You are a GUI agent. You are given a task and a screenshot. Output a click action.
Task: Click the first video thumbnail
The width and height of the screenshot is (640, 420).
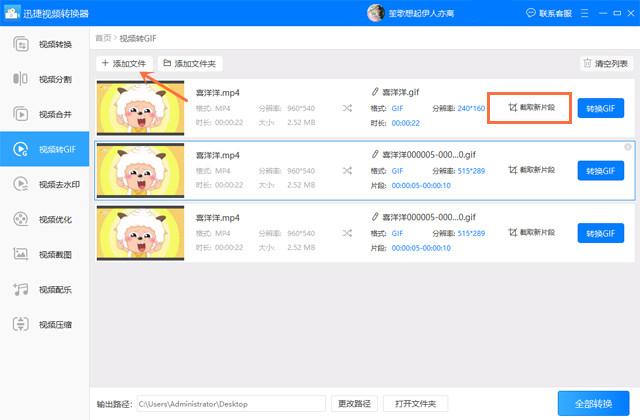(x=140, y=108)
